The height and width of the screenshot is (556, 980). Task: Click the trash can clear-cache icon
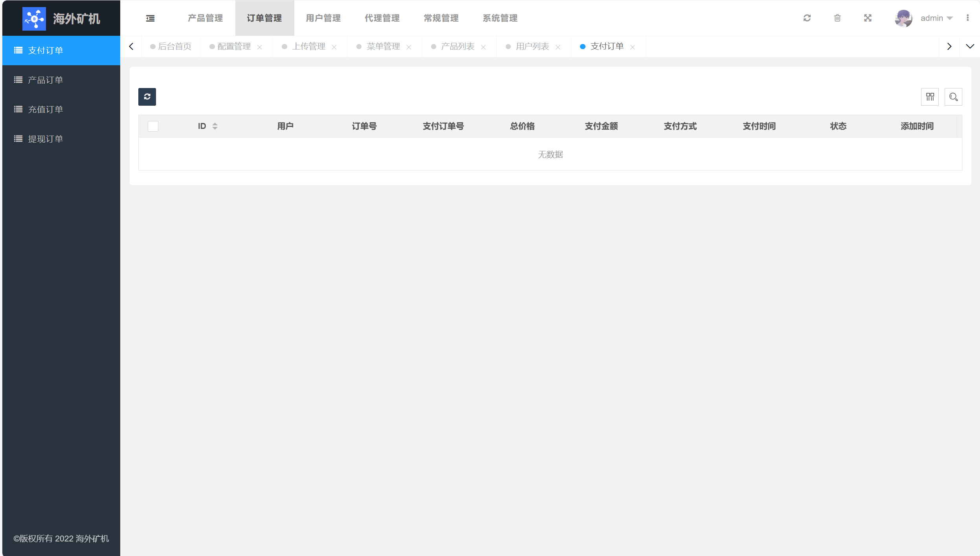point(837,18)
